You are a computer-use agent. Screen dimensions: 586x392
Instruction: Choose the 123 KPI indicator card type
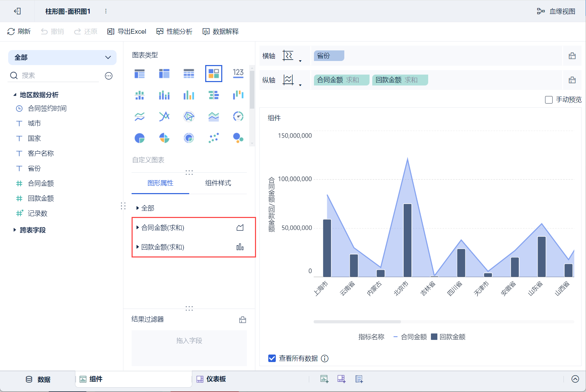point(238,74)
